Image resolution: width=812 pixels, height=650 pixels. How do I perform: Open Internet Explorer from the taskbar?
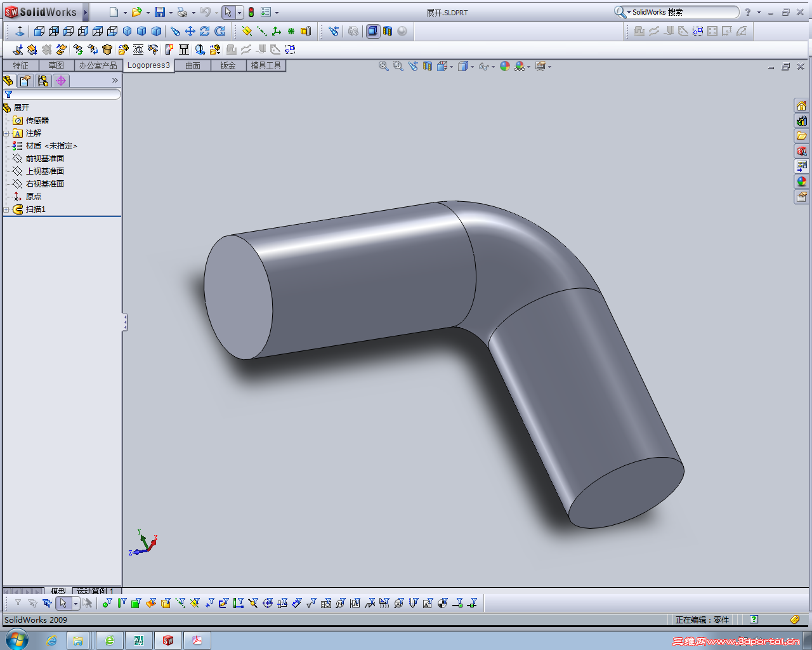click(51, 640)
